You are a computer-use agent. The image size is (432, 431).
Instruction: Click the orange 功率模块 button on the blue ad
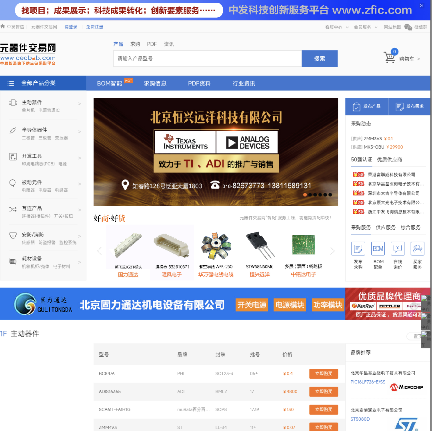328,305
